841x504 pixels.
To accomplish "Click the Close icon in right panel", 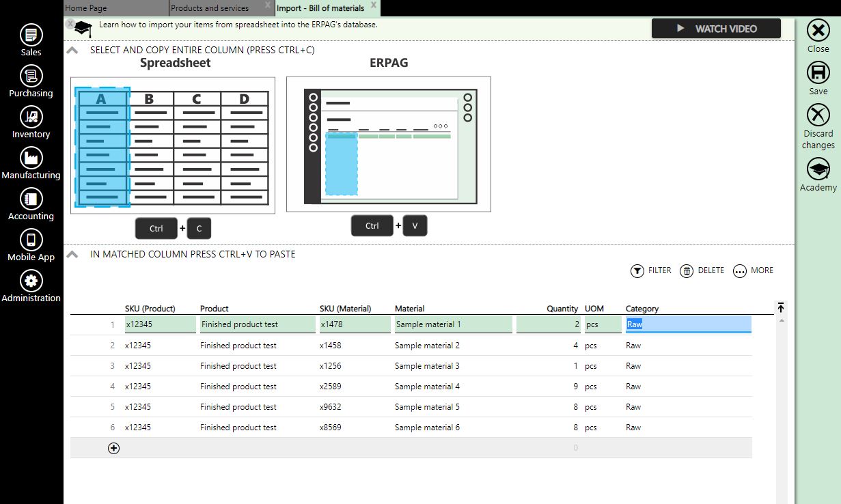I will pos(818,31).
